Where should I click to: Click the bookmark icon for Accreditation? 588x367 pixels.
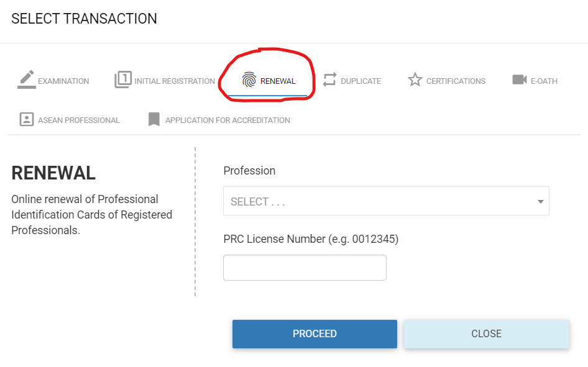(154, 119)
